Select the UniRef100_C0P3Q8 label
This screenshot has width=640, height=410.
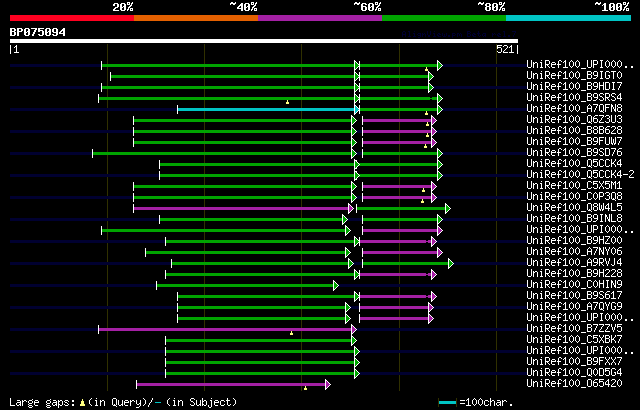coord(574,197)
